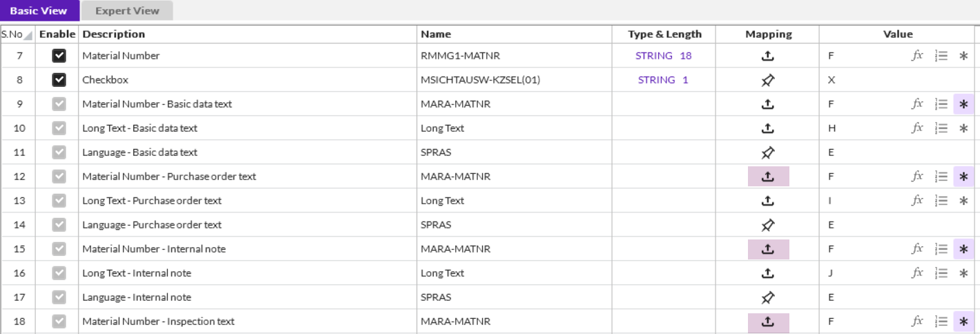Click the S.No column sort triangle

coord(28,35)
